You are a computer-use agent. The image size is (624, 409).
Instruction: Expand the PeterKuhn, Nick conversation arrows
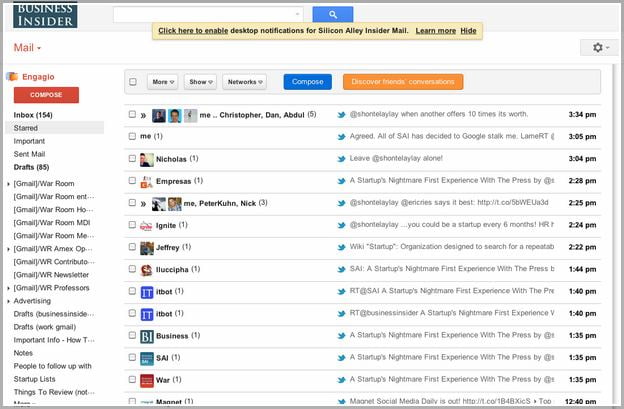click(143, 204)
